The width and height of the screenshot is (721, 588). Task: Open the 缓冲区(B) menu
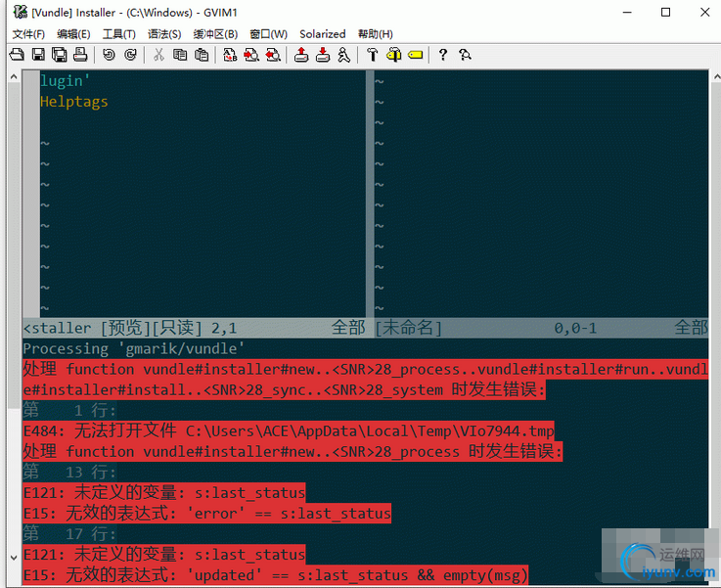coord(215,34)
